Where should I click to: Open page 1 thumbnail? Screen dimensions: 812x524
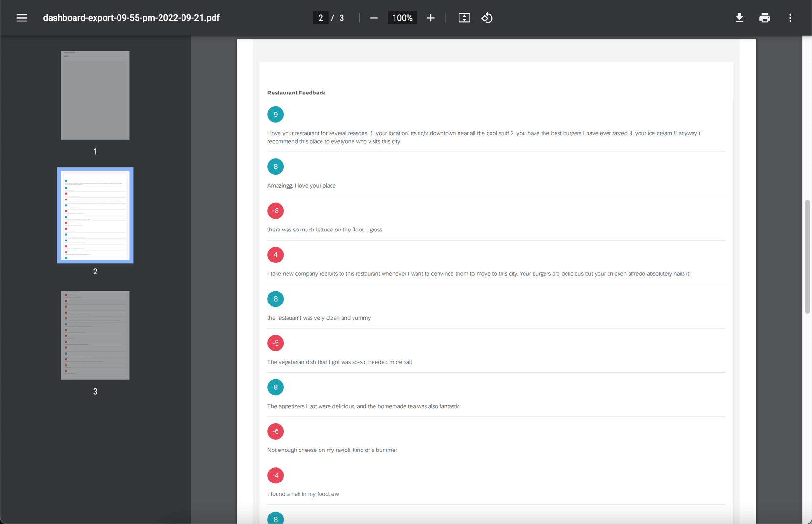click(95, 95)
